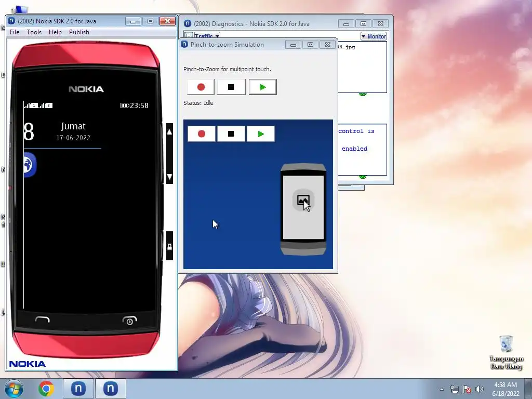Open the Monitor dropdown in the Diagnostics window

coord(373,36)
